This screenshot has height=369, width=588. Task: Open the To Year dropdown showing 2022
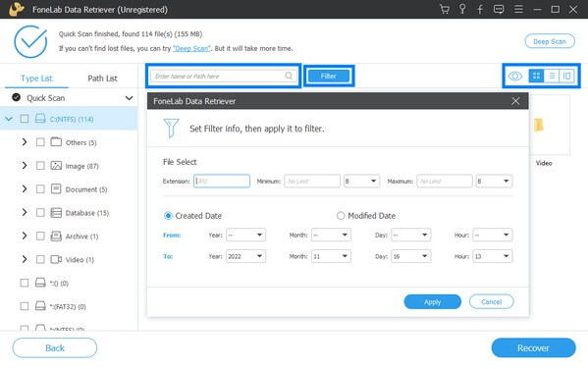(x=245, y=256)
